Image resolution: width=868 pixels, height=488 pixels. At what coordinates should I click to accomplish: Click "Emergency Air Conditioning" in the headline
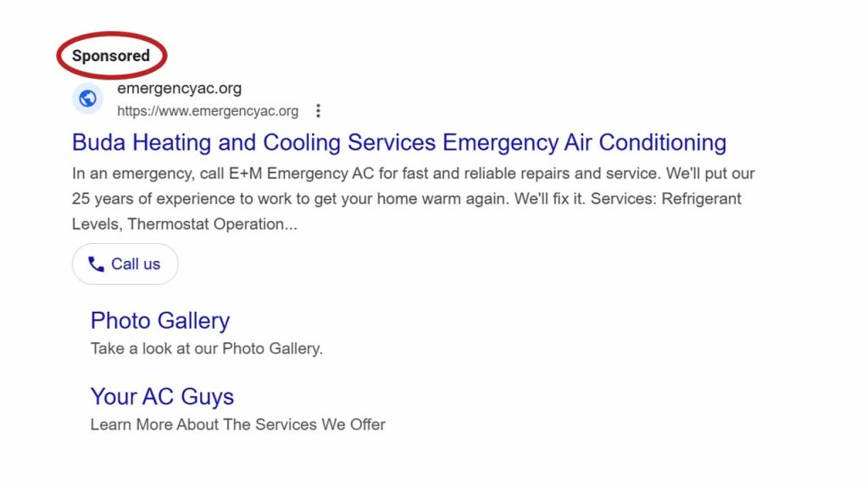584,142
